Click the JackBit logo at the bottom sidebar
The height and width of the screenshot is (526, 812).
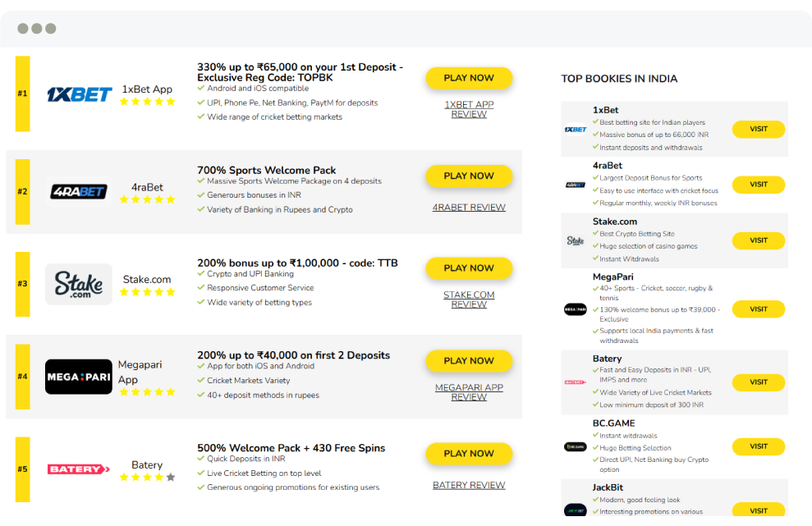coord(575,510)
